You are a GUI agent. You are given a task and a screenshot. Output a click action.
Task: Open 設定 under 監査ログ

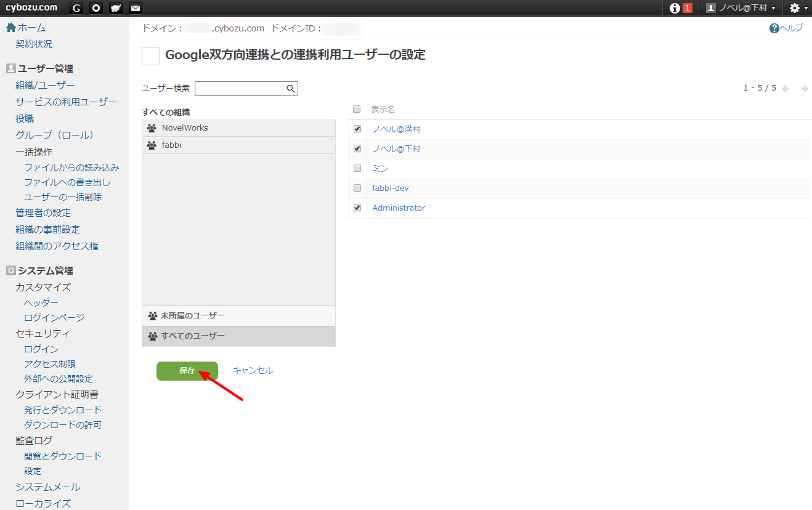coord(33,471)
